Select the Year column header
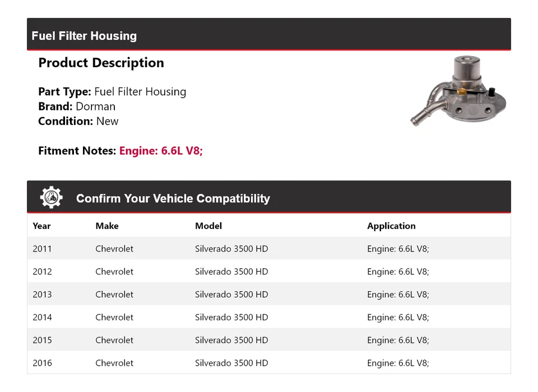 41,226
